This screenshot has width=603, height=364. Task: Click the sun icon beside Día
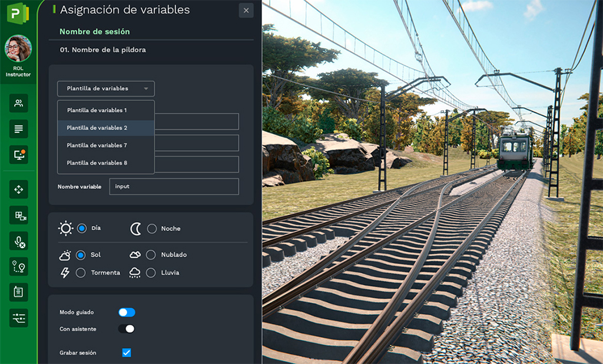[65, 228]
